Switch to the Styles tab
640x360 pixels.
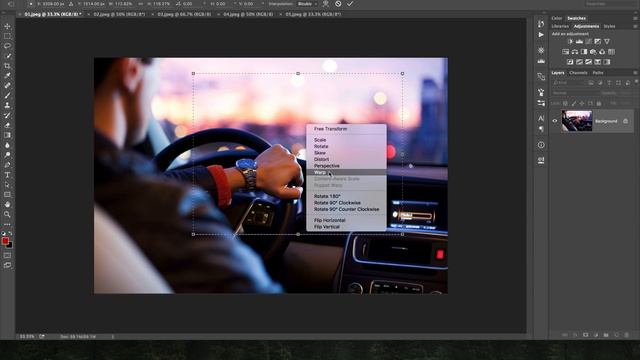tap(609, 27)
